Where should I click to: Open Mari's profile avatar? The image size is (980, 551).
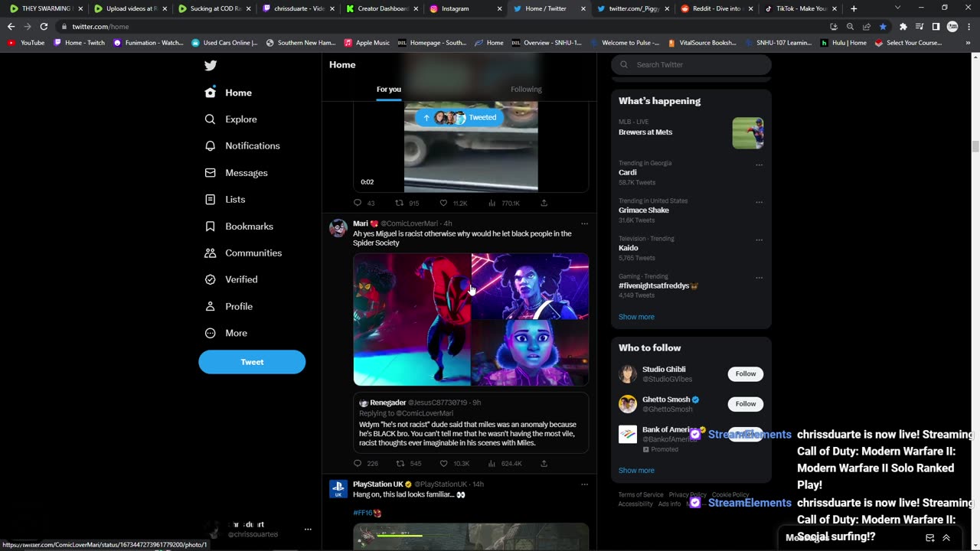[x=338, y=228]
